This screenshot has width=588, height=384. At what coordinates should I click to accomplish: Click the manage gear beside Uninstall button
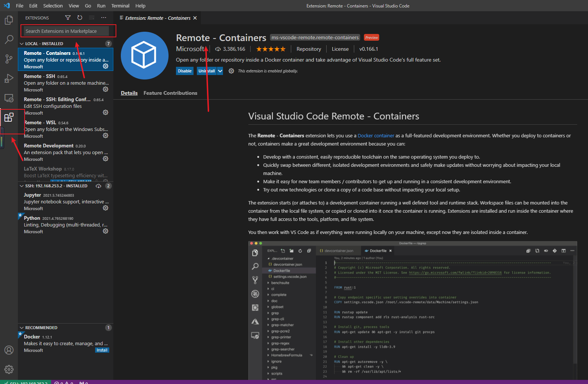pyautogui.click(x=231, y=71)
